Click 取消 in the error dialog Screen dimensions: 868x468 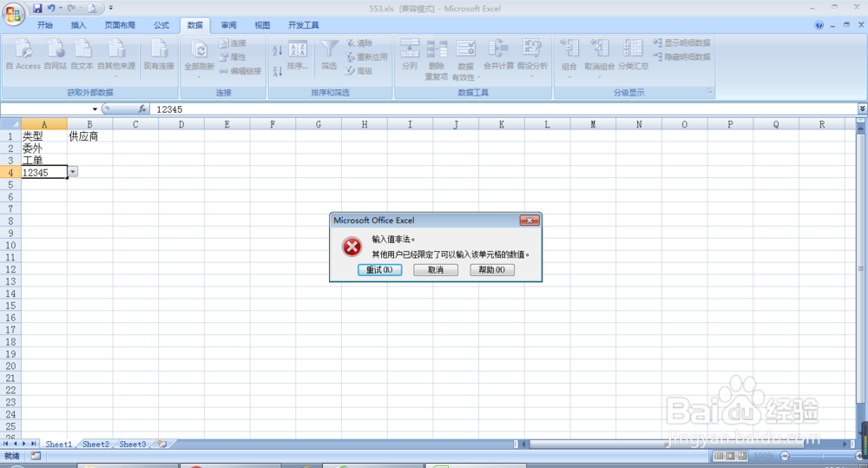436,270
